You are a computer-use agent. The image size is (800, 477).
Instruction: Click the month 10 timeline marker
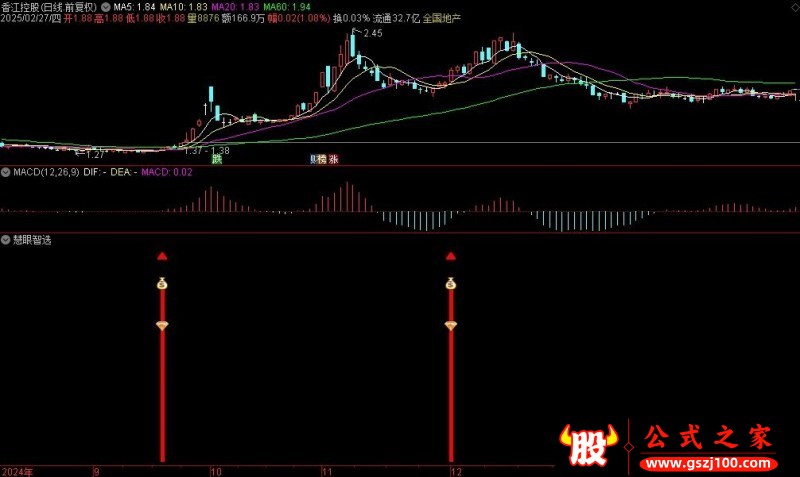[216, 472]
